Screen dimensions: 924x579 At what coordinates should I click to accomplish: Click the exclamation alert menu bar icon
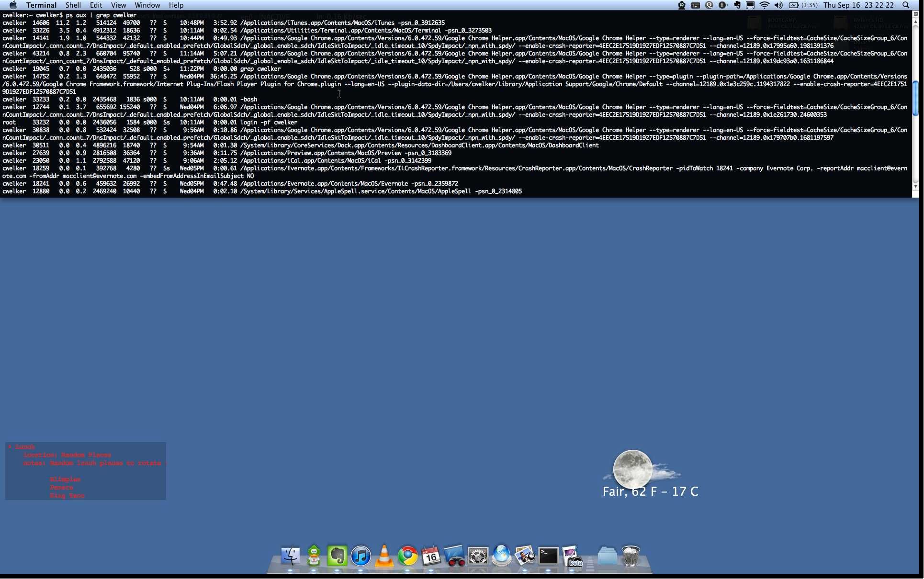722,5
